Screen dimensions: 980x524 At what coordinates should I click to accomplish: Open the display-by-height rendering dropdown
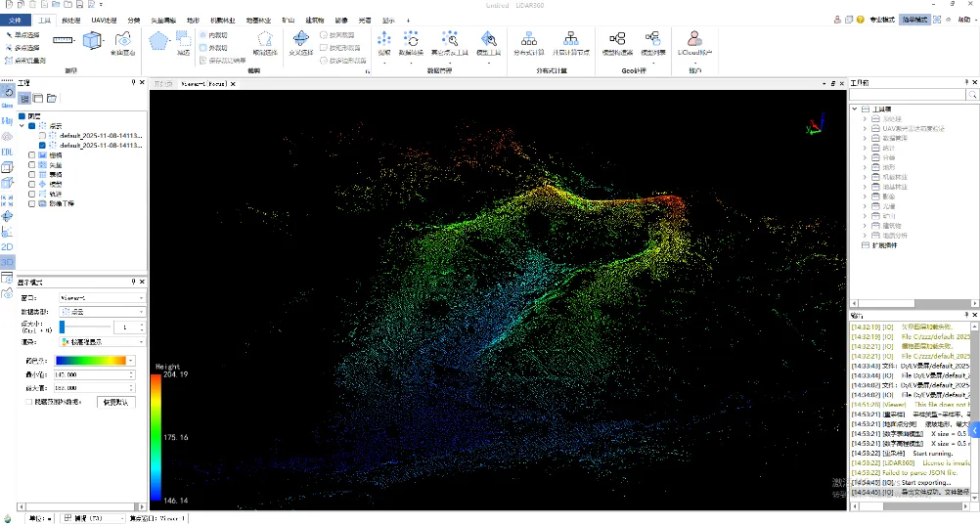[x=103, y=341]
